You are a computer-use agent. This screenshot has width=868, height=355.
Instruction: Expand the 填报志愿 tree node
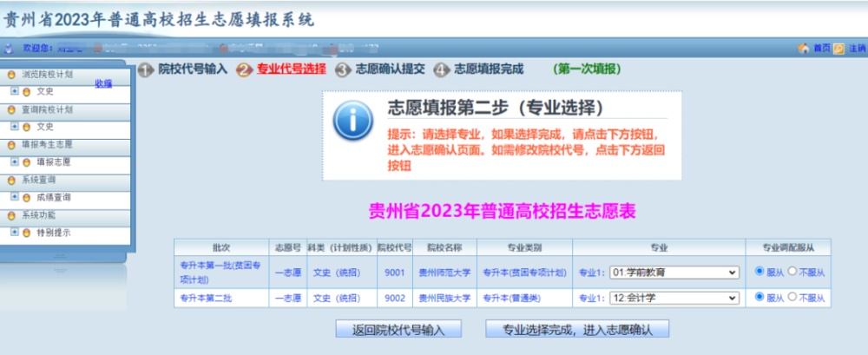point(15,162)
